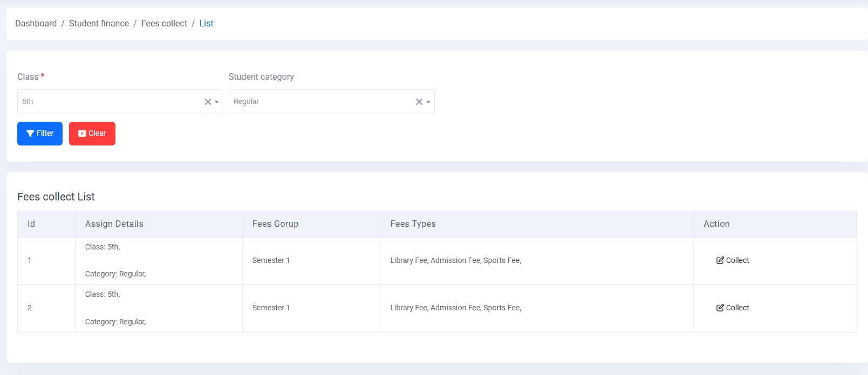Click the Fees Gorup column header

tap(275, 224)
